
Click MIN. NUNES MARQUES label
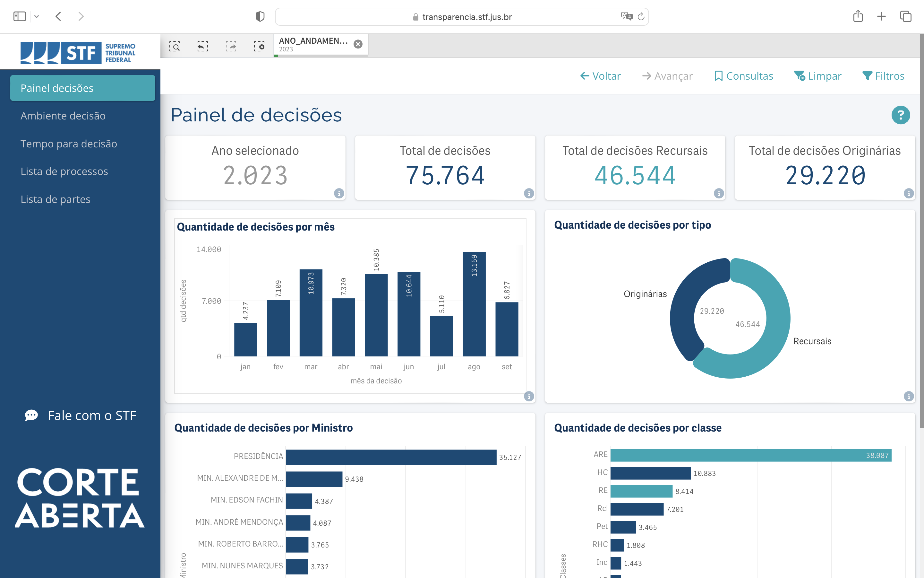242,566
